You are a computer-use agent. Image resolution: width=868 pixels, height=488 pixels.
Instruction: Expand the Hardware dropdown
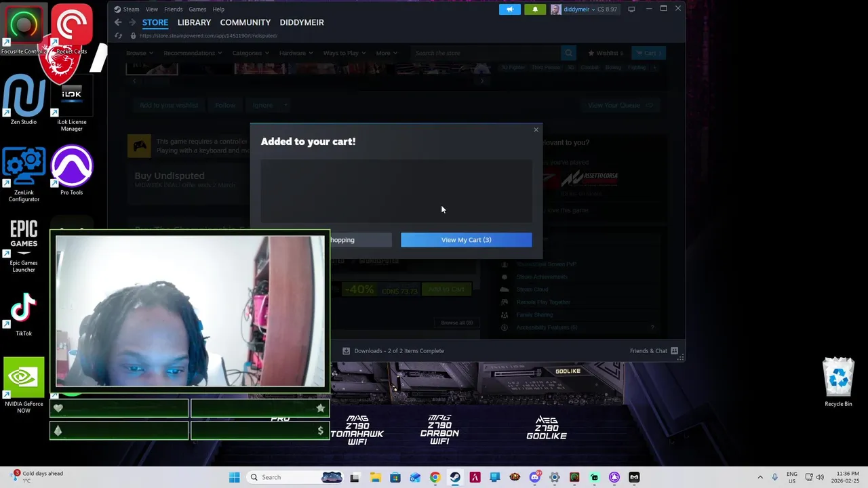pyautogui.click(x=296, y=53)
